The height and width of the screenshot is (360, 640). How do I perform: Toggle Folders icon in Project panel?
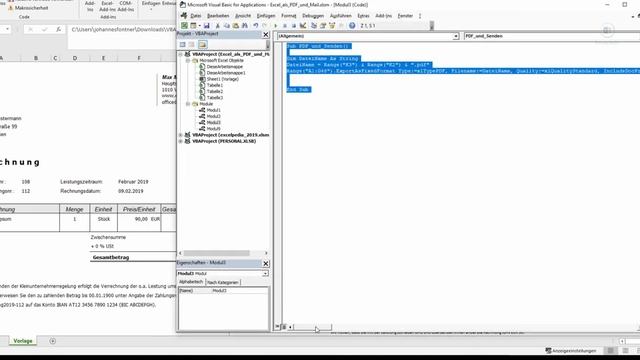click(x=202, y=44)
